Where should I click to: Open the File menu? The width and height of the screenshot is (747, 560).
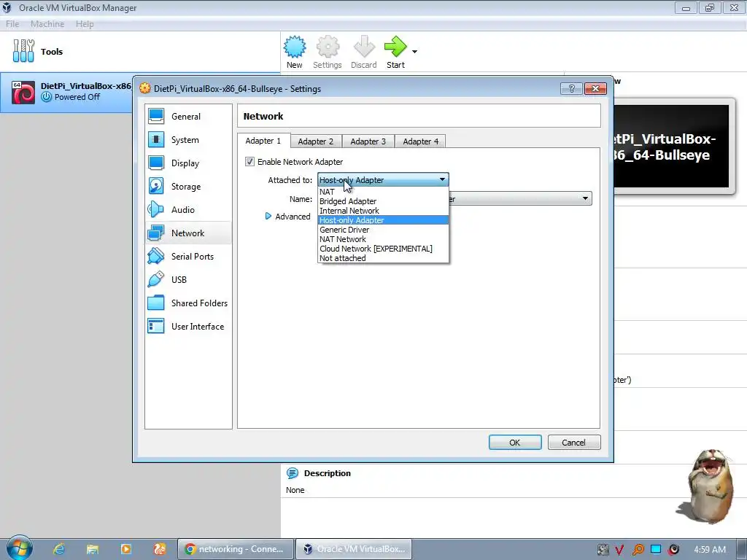click(12, 24)
